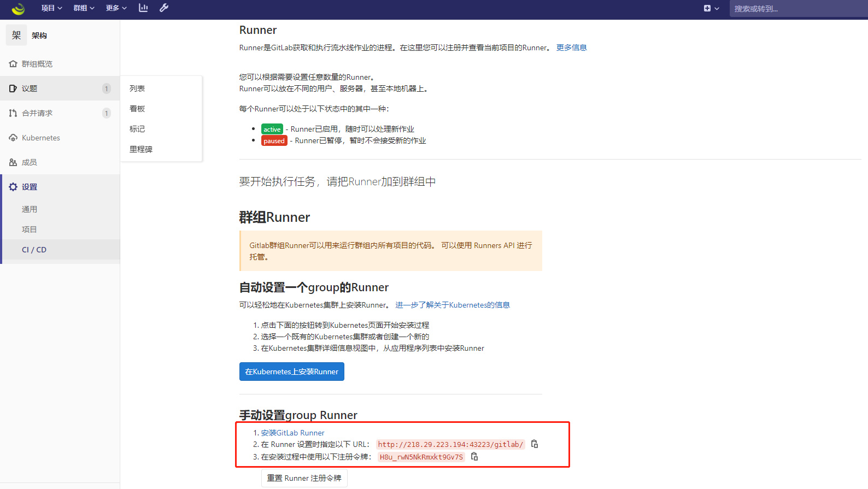Click the house icon beside 群组概览
Screen dimensions: 868x489
[13, 64]
